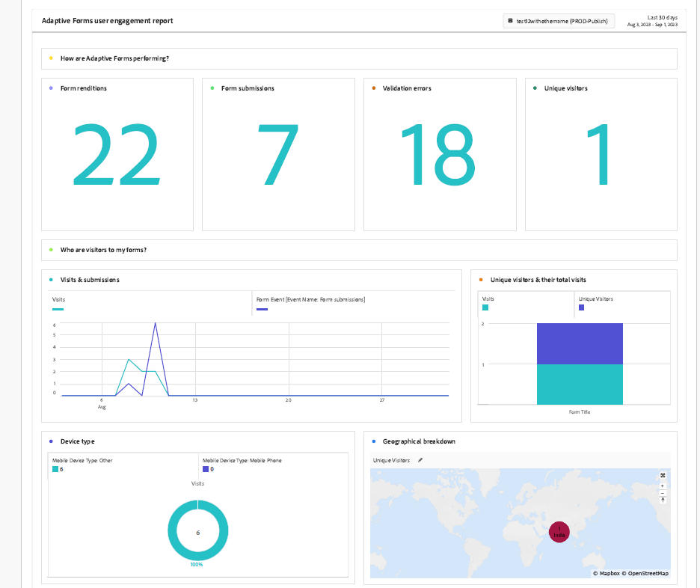Zoom in on the map using the plus icon

click(x=663, y=484)
